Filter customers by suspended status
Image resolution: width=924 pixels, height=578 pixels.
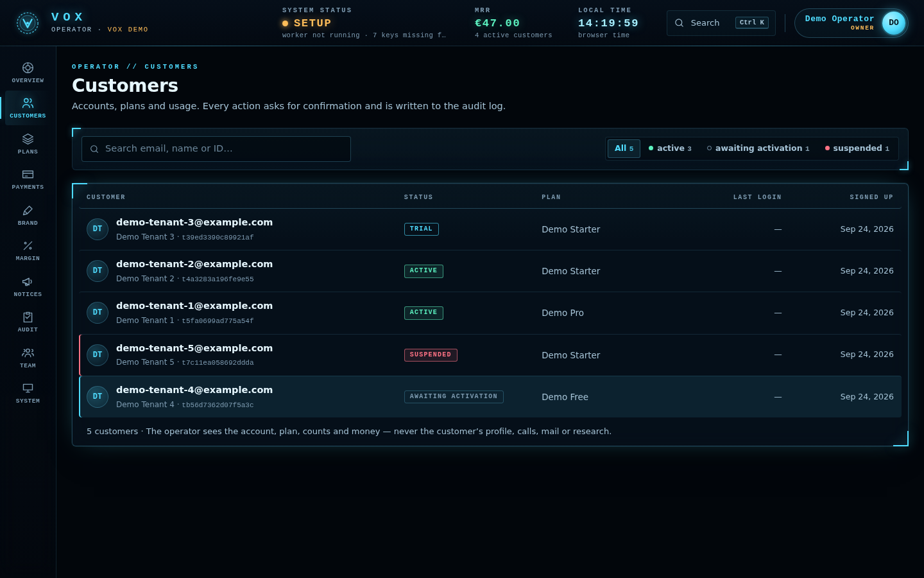click(x=857, y=148)
